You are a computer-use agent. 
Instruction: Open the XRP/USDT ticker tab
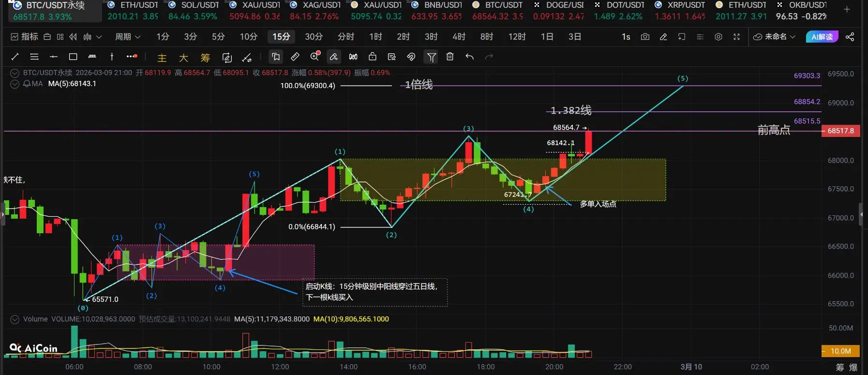680,11
